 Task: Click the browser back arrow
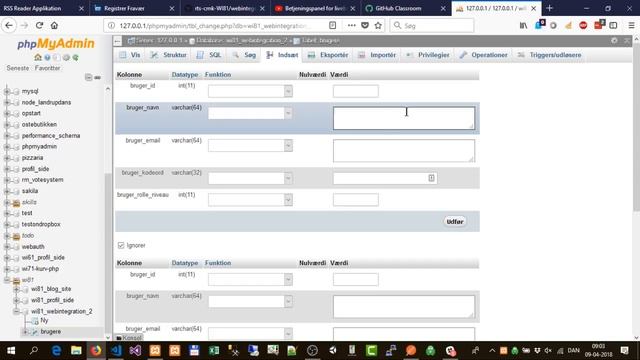tap(9, 25)
